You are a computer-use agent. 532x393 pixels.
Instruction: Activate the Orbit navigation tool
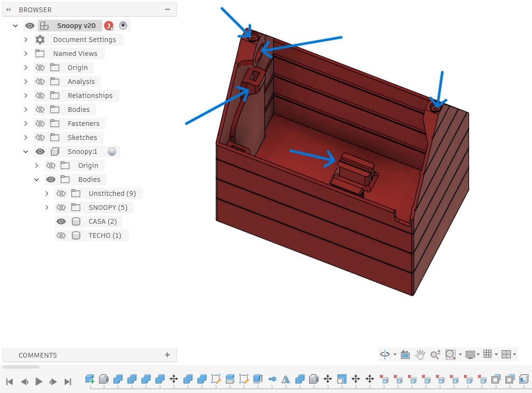point(385,355)
